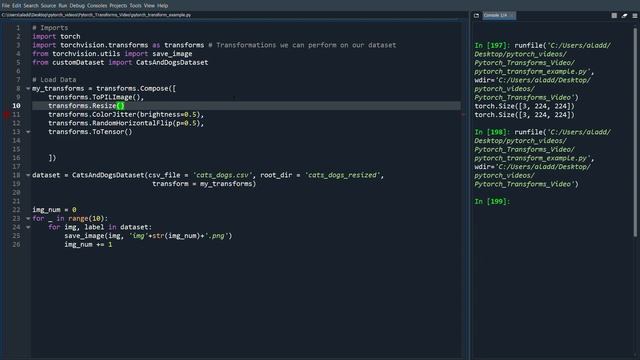Screen dimensions: 640x360
Task: Collapse the code fold at line 8
Action: [x=28, y=89]
